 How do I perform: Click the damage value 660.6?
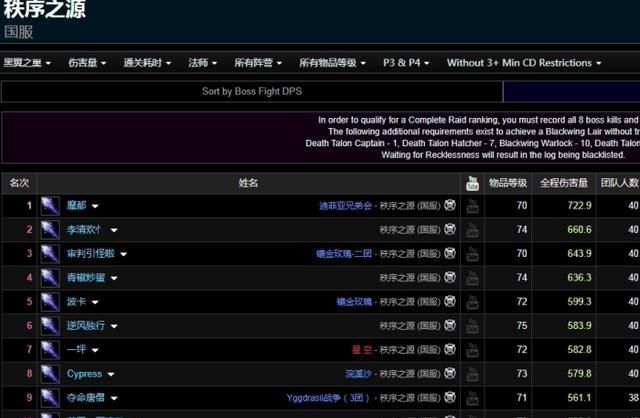point(579,230)
